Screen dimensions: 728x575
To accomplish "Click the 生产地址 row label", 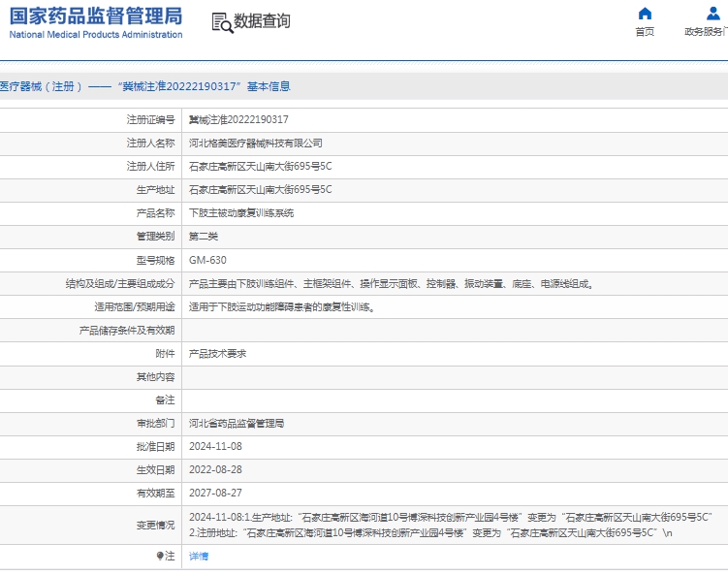I will pos(155,189).
